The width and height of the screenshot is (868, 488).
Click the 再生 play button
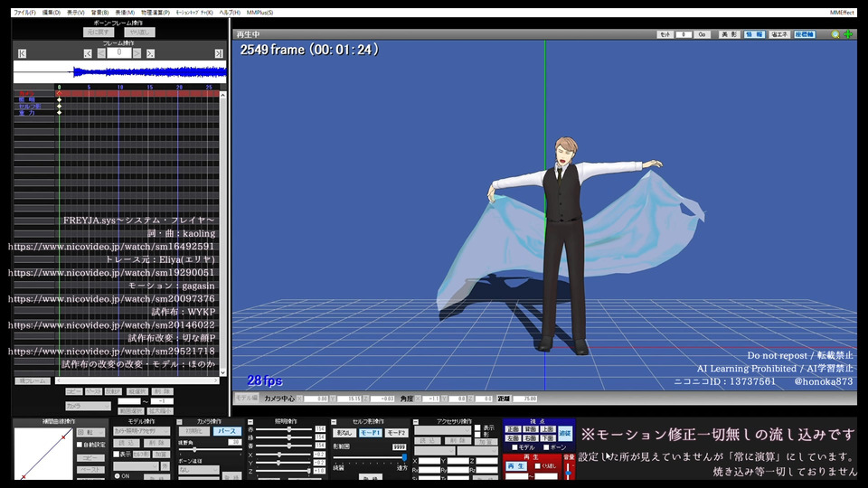click(x=516, y=466)
